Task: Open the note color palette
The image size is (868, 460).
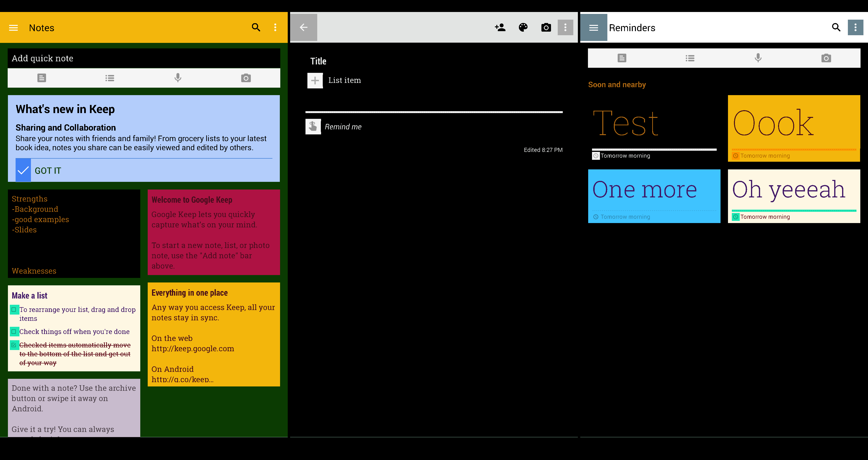Action: 523,27
